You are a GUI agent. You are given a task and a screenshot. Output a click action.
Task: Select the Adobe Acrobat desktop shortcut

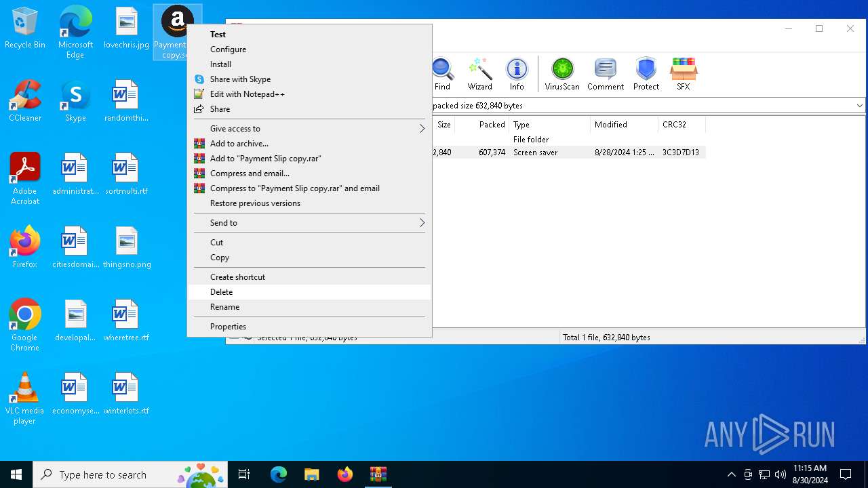pyautogui.click(x=25, y=179)
